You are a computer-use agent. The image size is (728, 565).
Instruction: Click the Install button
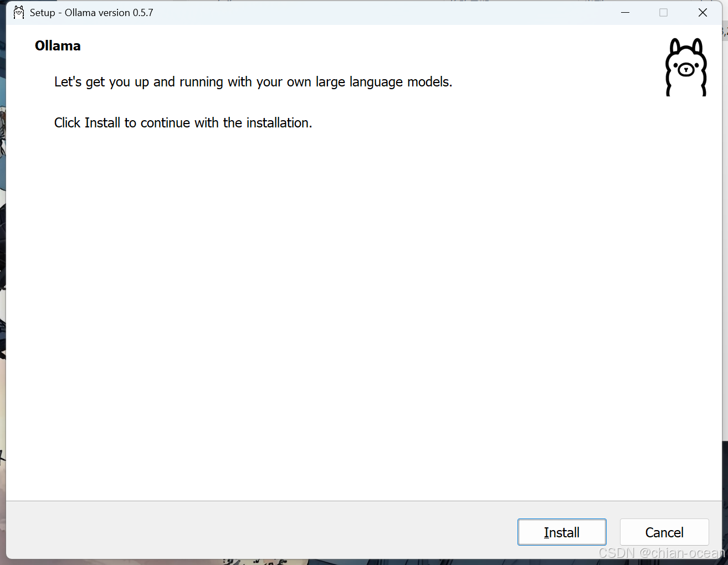tap(562, 532)
